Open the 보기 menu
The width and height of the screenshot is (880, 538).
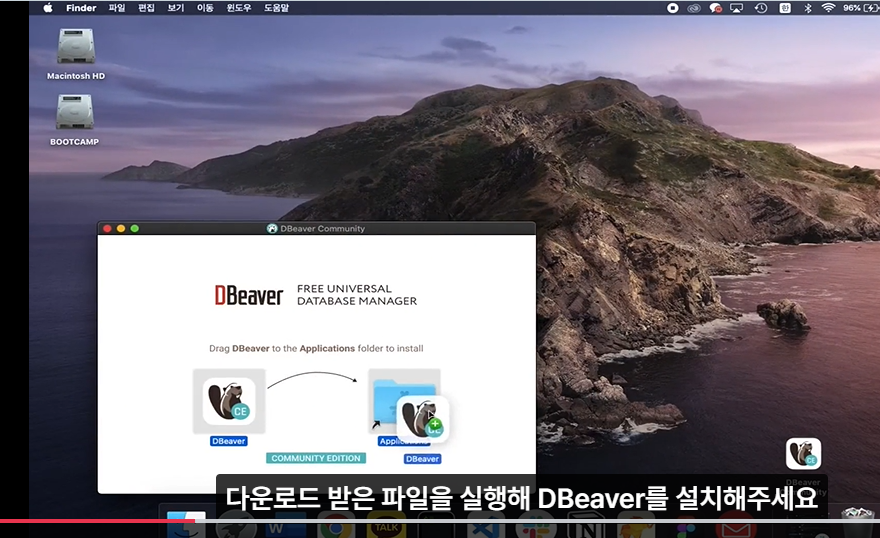click(x=176, y=8)
